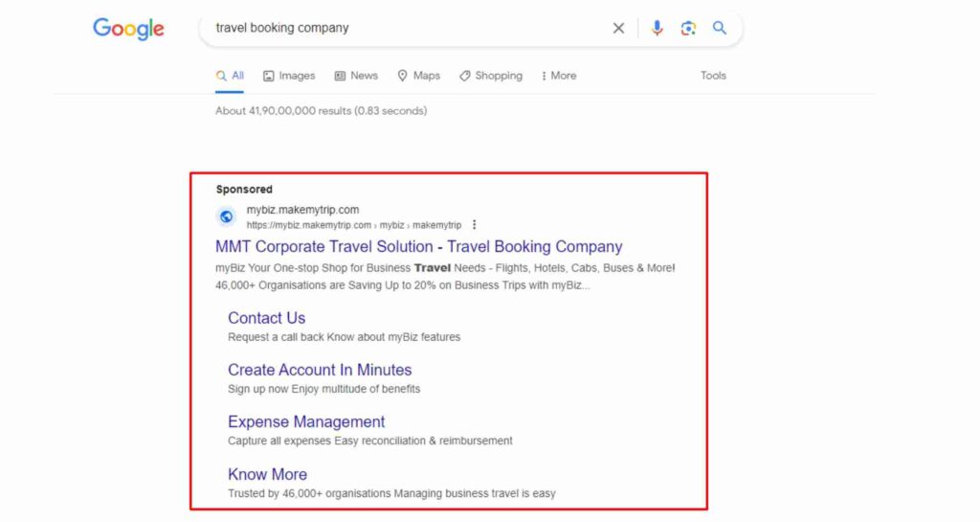Click the 'Capture all expenses' description text
Screen dimensions: 980x522
(x=370, y=441)
